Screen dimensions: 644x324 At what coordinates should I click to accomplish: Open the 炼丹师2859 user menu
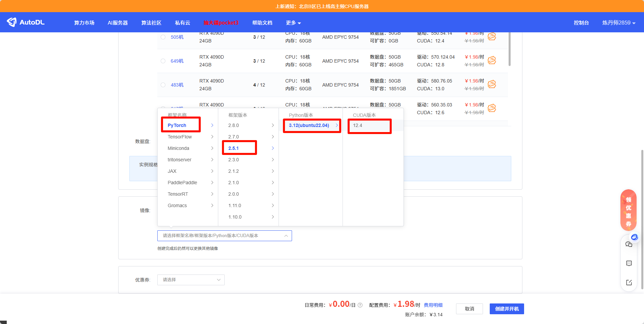(619, 23)
